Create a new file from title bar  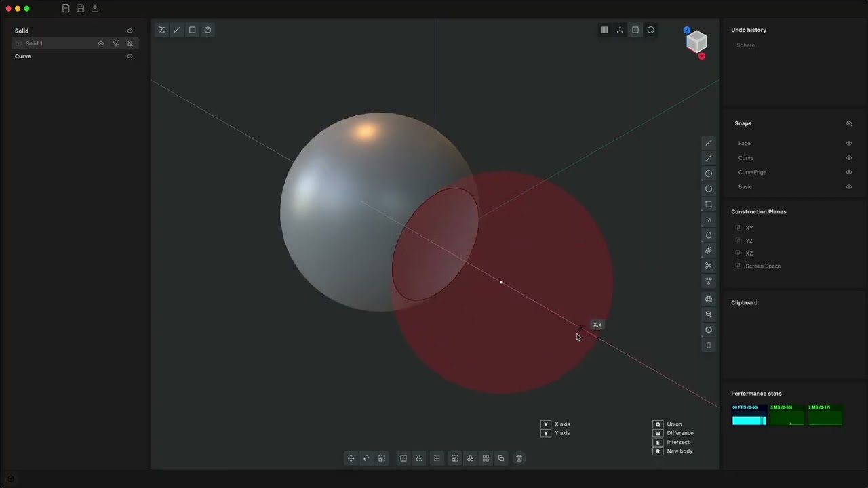click(x=66, y=8)
